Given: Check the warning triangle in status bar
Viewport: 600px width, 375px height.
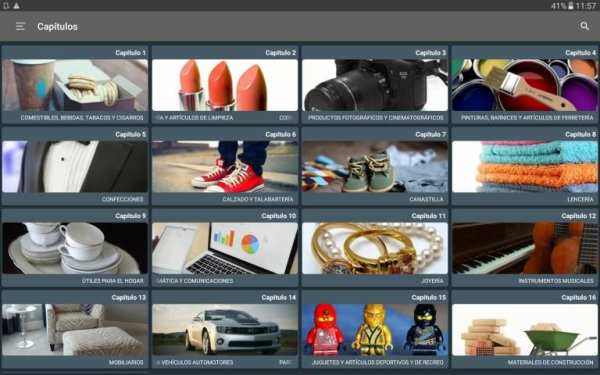Looking at the screenshot, I should 16,6.
